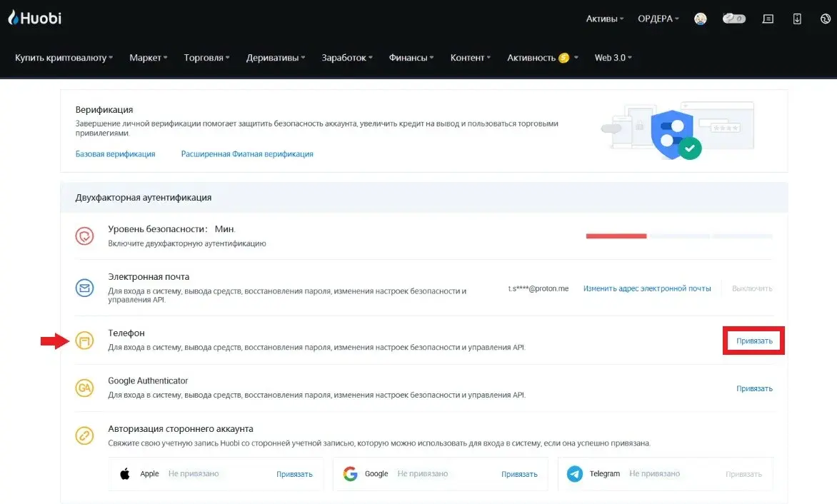Click the Huobi logo
837x504 pixels.
click(x=34, y=19)
